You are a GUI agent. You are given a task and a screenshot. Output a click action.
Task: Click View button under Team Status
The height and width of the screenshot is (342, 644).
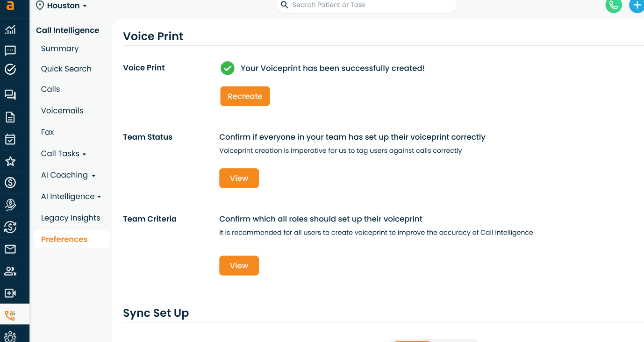(x=239, y=178)
